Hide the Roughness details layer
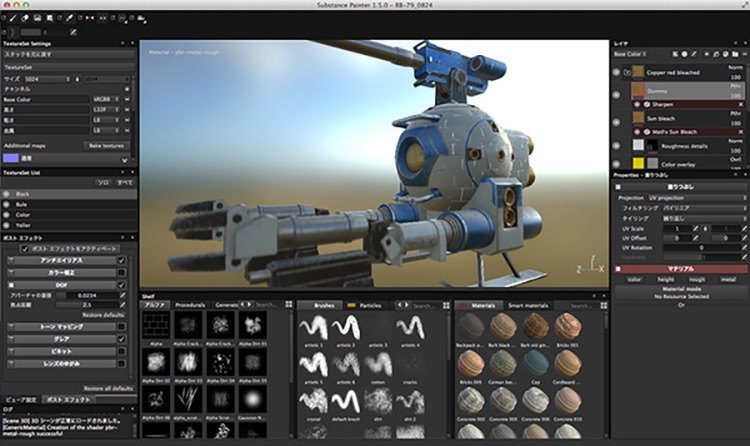750x446 pixels. 616,145
